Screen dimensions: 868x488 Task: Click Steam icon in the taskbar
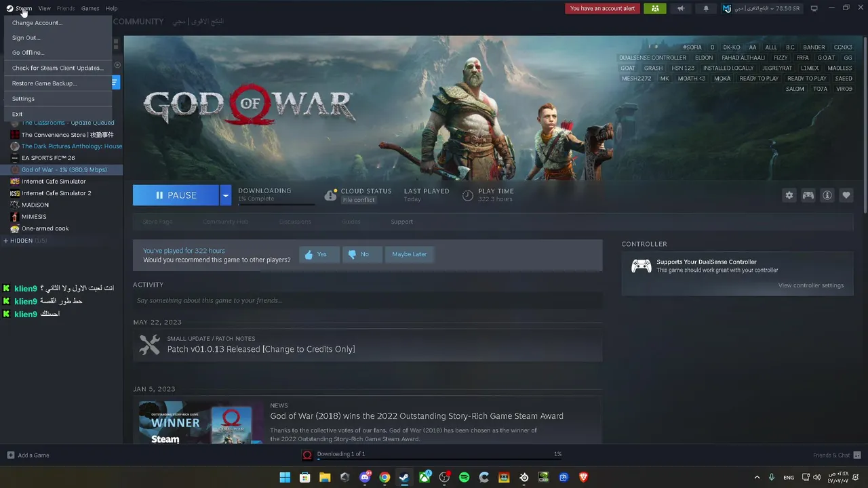[404, 477]
